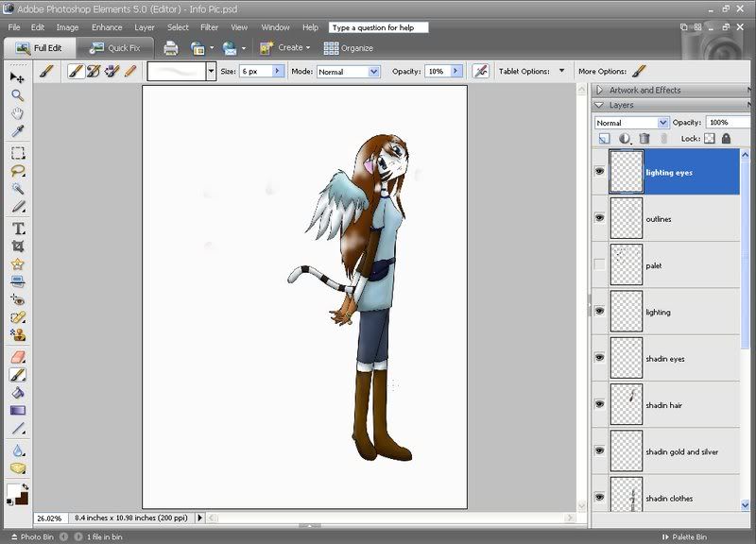Hide the outlines layer
The width and height of the screenshot is (756, 544).
[x=599, y=218]
